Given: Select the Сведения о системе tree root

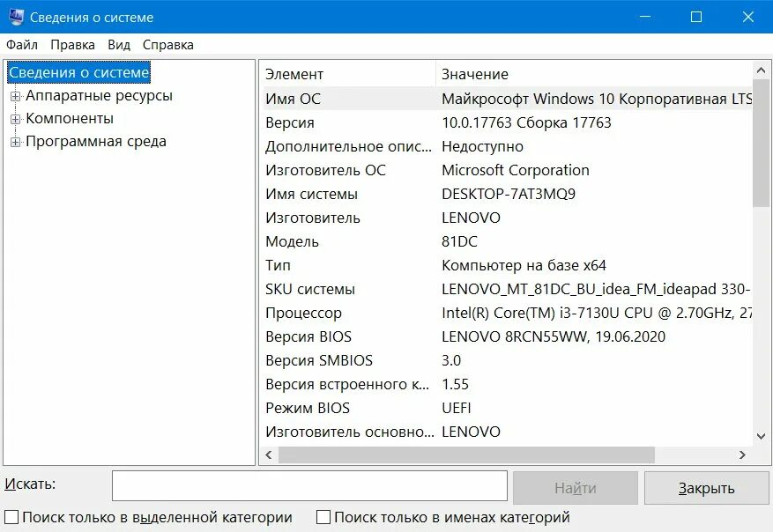Looking at the screenshot, I should [x=78, y=72].
